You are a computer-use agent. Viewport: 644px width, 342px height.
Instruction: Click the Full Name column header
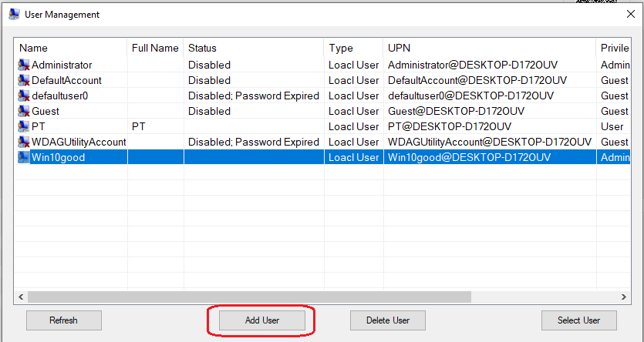click(155, 48)
